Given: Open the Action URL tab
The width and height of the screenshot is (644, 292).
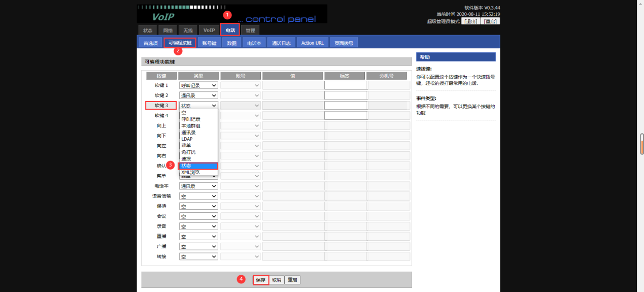Looking at the screenshot, I should (312, 43).
